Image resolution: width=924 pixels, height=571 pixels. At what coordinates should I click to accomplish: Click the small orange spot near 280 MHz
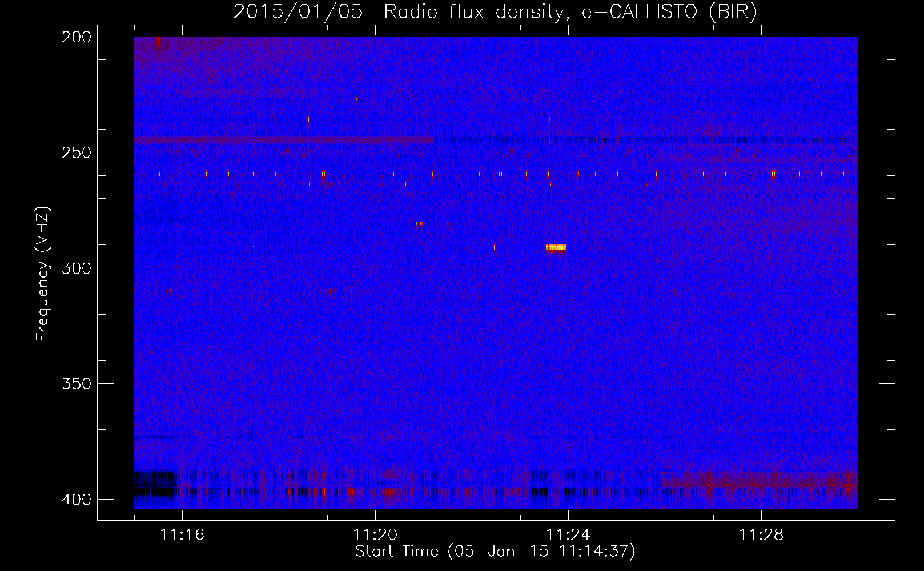tap(420, 223)
